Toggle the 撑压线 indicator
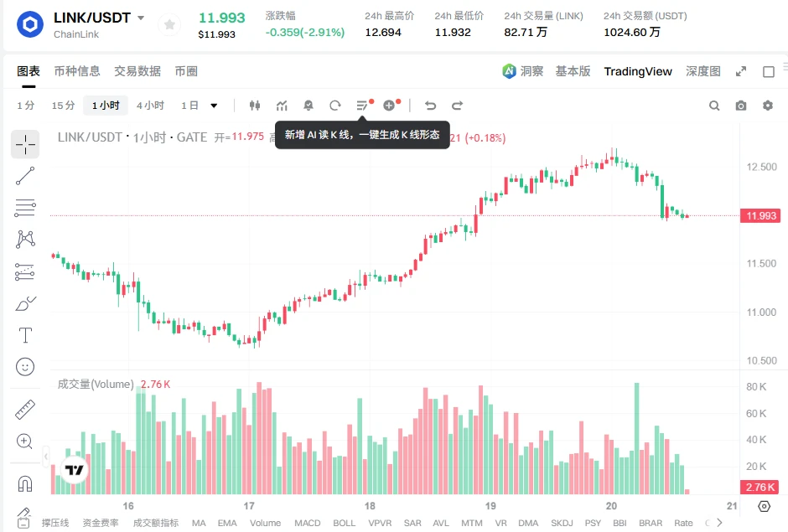Screen dimensions: 788x532 [x=54, y=523]
